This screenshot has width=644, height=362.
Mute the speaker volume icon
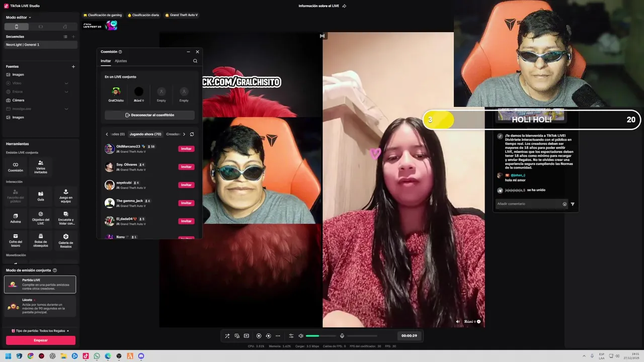click(301, 336)
